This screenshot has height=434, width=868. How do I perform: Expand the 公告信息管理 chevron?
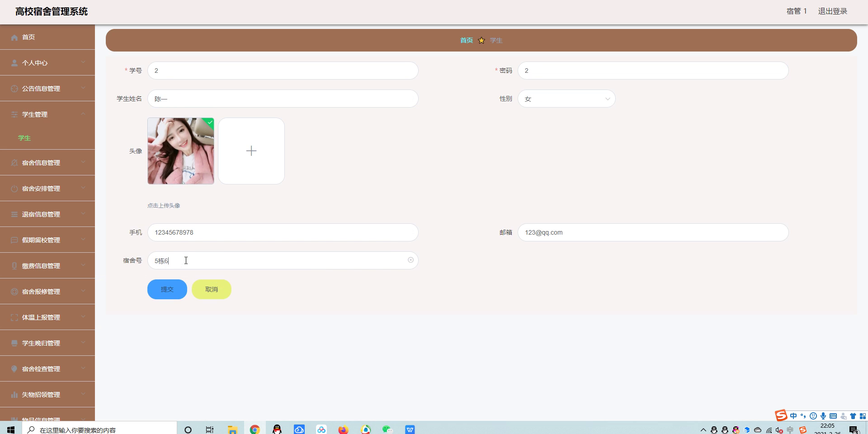[x=83, y=88]
